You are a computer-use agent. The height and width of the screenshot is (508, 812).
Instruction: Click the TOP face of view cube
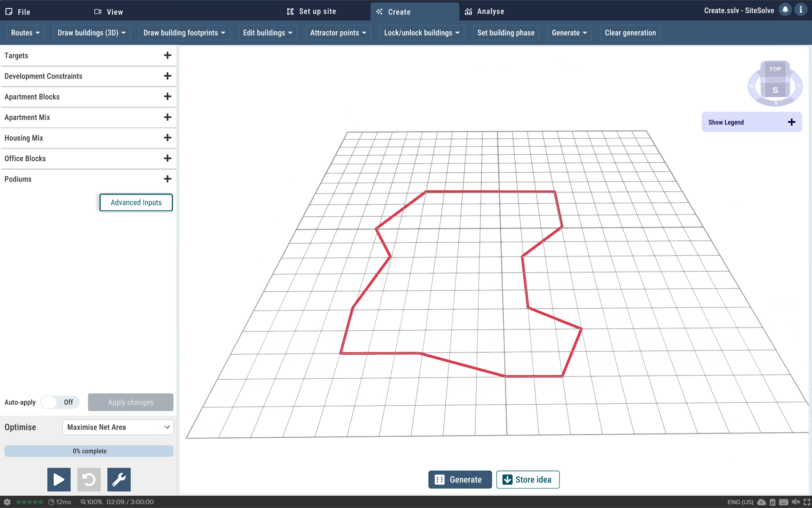pyautogui.click(x=775, y=69)
